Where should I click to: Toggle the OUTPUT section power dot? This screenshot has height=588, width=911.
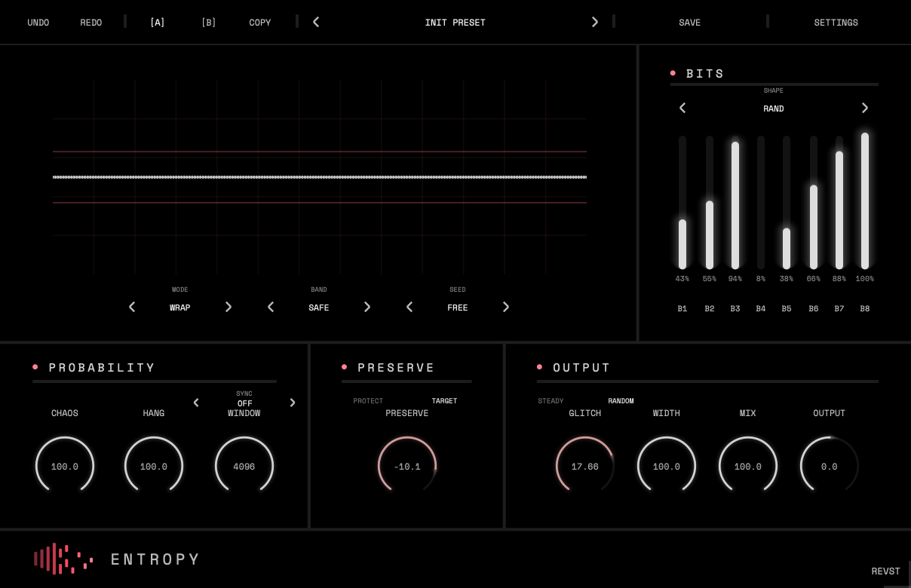540,367
